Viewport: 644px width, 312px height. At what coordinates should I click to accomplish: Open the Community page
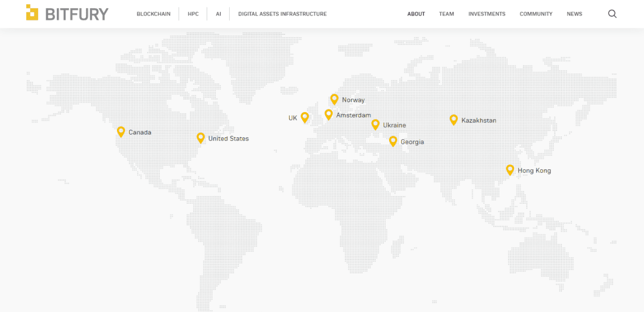click(536, 14)
